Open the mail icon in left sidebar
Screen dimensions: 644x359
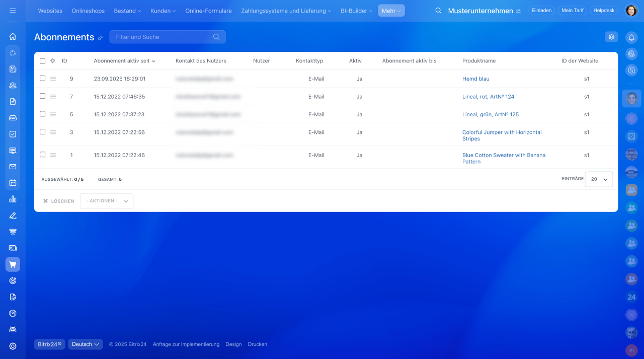tap(13, 167)
